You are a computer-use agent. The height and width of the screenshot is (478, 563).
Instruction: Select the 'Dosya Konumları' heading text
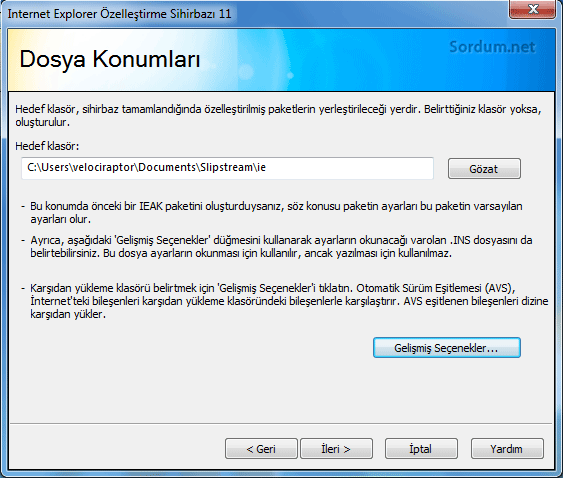tap(110, 59)
